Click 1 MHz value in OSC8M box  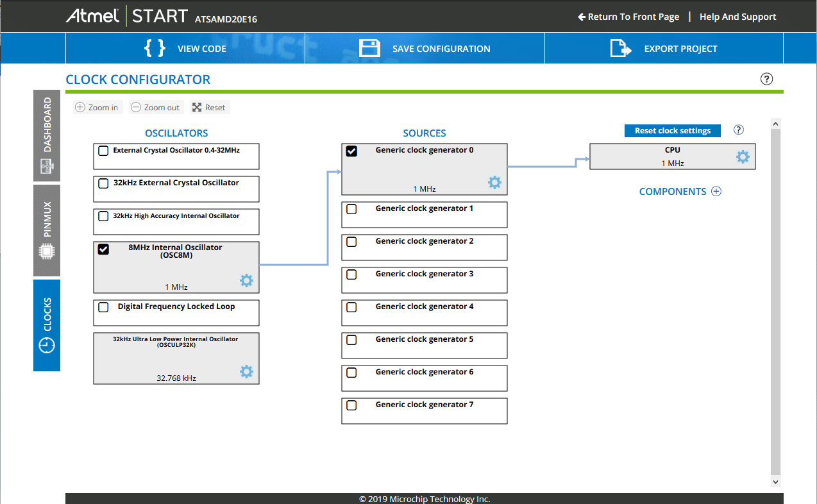(x=176, y=287)
